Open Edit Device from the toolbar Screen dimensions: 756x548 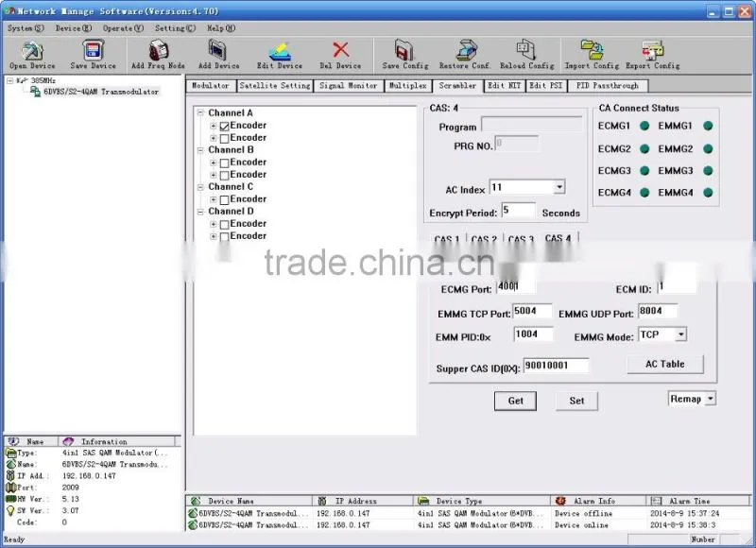(x=279, y=55)
